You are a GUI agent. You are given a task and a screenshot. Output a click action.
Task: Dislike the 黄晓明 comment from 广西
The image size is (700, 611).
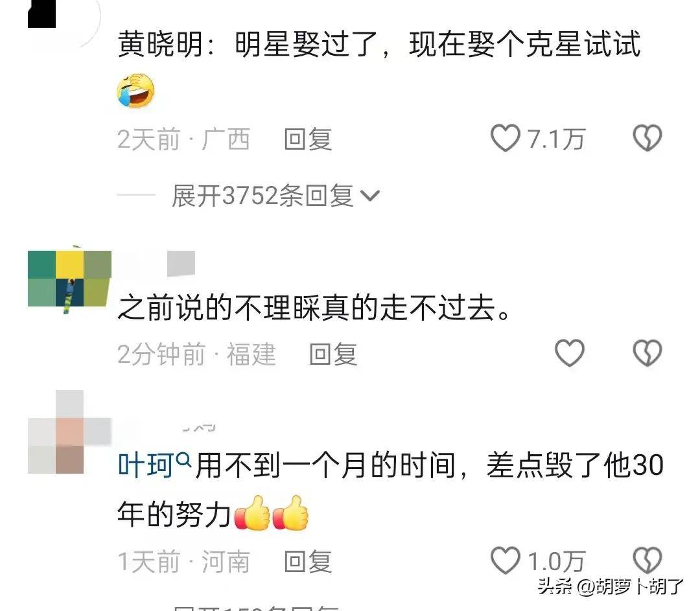pyautogui.click(x=647, y=138)
